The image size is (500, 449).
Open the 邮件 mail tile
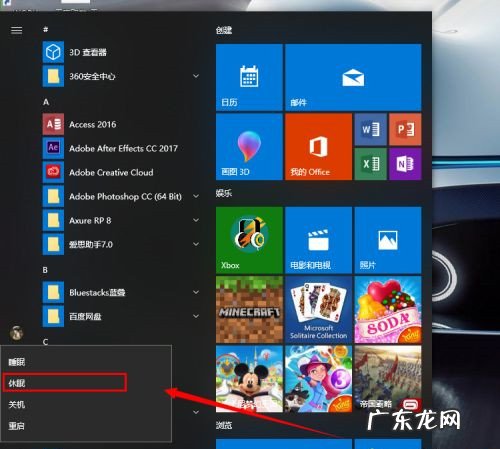[x=353, y=77]
